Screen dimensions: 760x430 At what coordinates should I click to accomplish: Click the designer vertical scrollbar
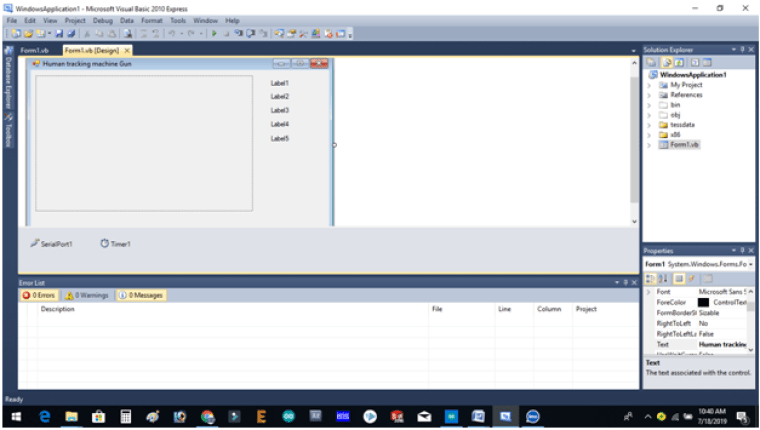[634, 141]
